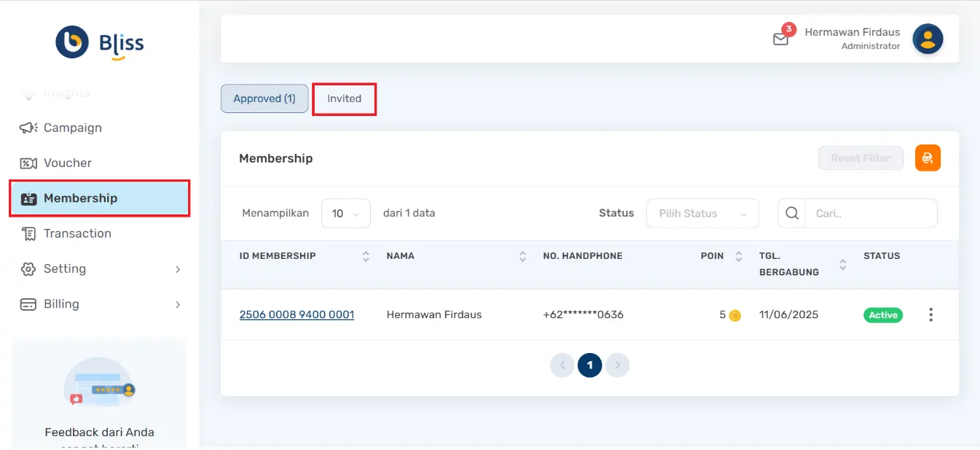Open the mail notifications icon
980x450 pixels.
pyautogui.click(x=780, y=39)
